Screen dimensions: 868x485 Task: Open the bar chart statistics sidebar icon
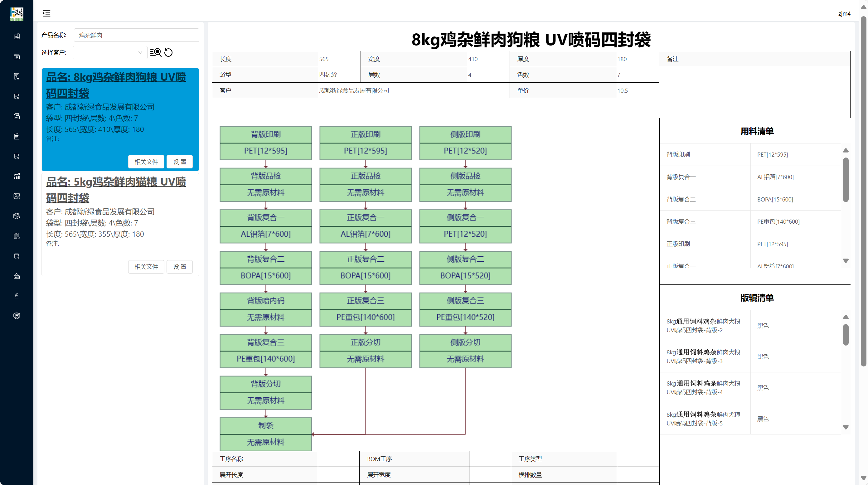pos(17,176)
